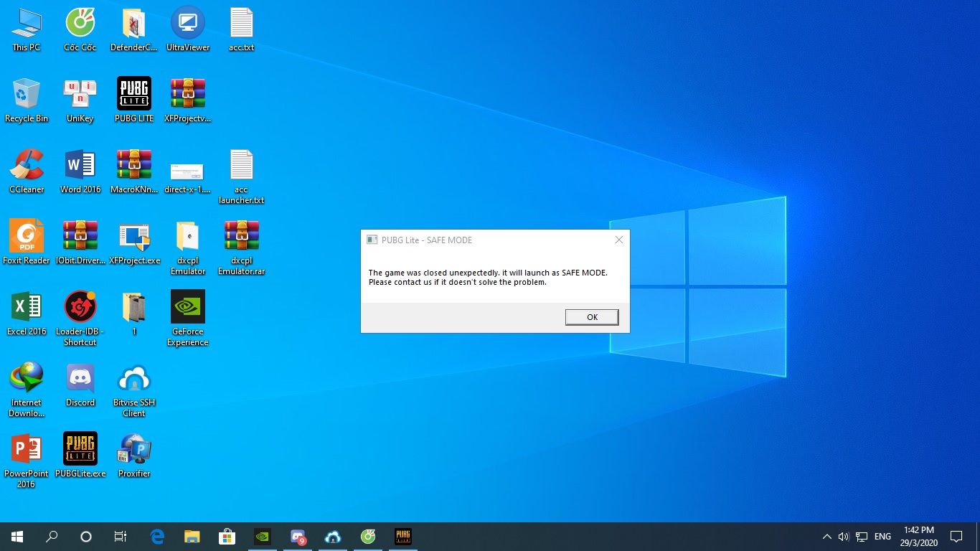Viewport: 980px width, 551px height.
Task: Select the PUBGLite.exe file on the desktop
Action: pos(80,456)
